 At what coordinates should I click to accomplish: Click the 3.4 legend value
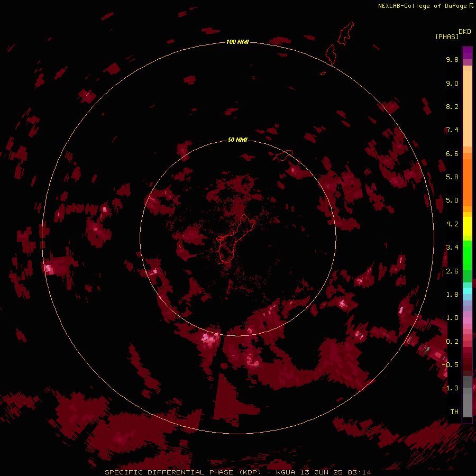tap(452, 248)
